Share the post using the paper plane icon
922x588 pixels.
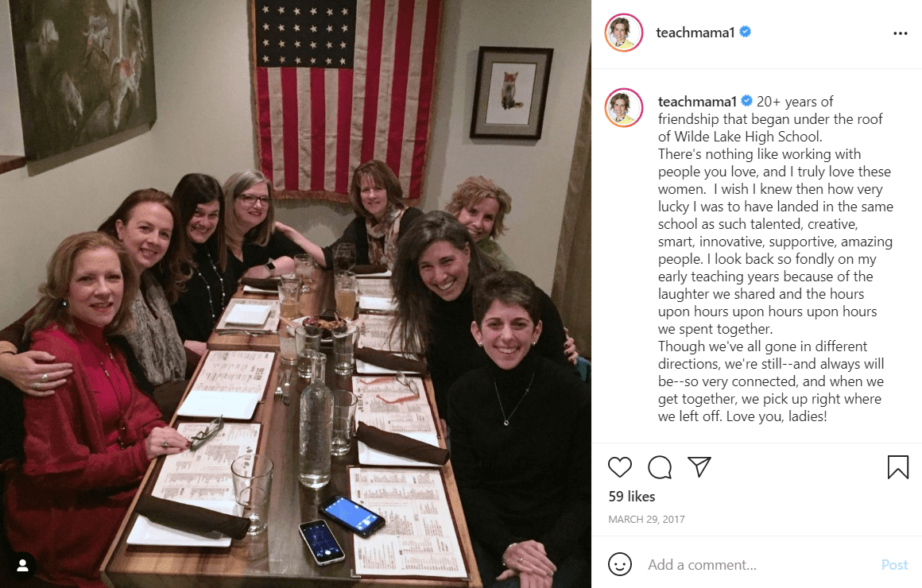pos(699,466)
